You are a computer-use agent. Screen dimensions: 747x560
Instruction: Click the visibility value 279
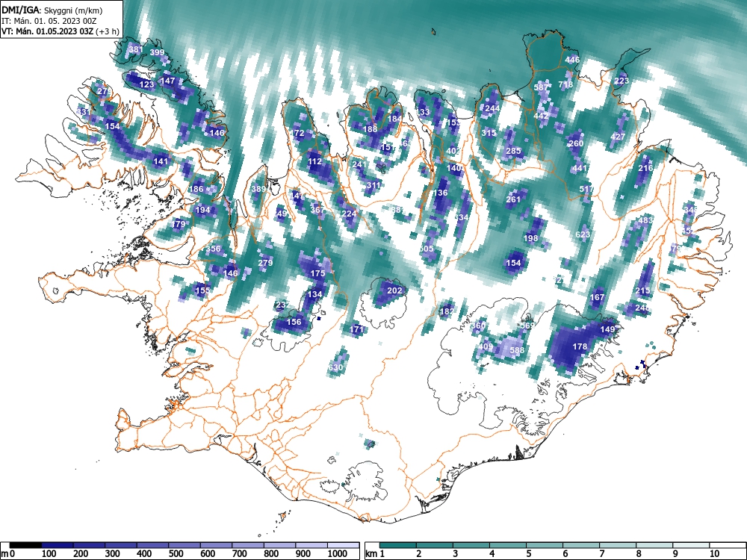click(265, 263)
